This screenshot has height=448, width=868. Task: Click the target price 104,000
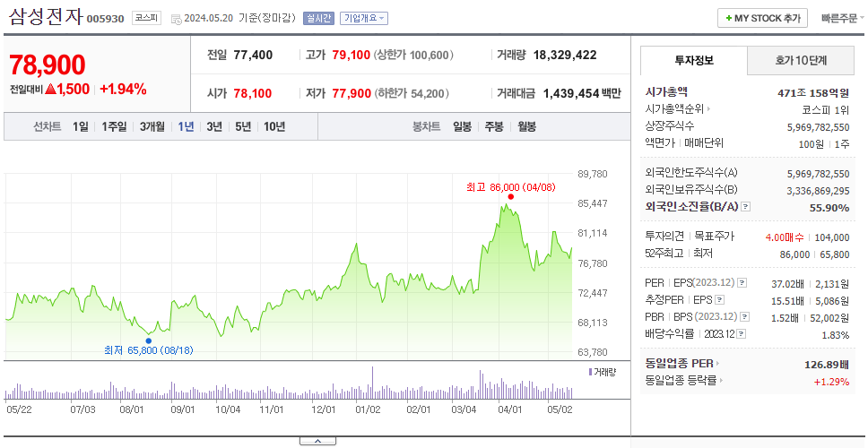click(x=831, y=237)
